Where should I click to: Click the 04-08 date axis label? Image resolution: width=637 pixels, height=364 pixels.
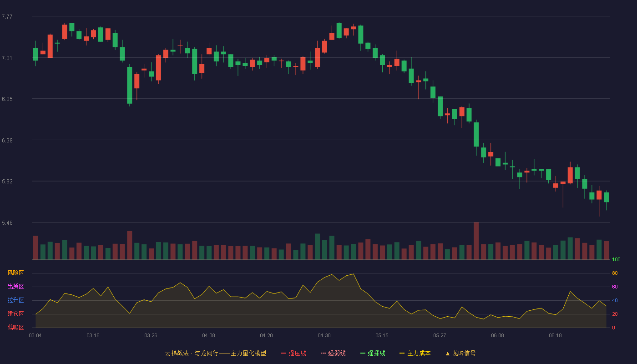click(x=208, y=335)
